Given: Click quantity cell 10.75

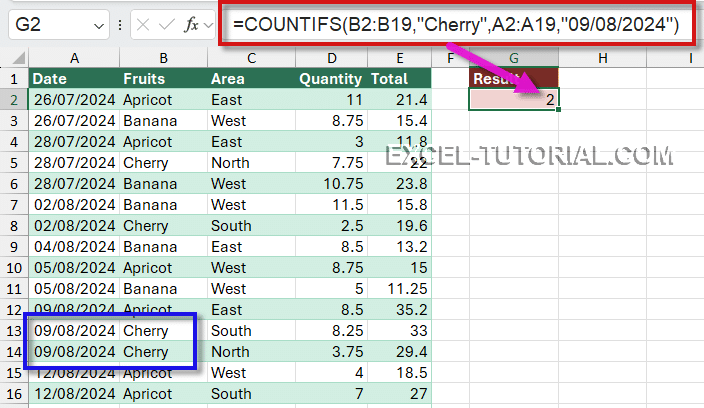Looking at the screenshot, I should click(331, 184).
